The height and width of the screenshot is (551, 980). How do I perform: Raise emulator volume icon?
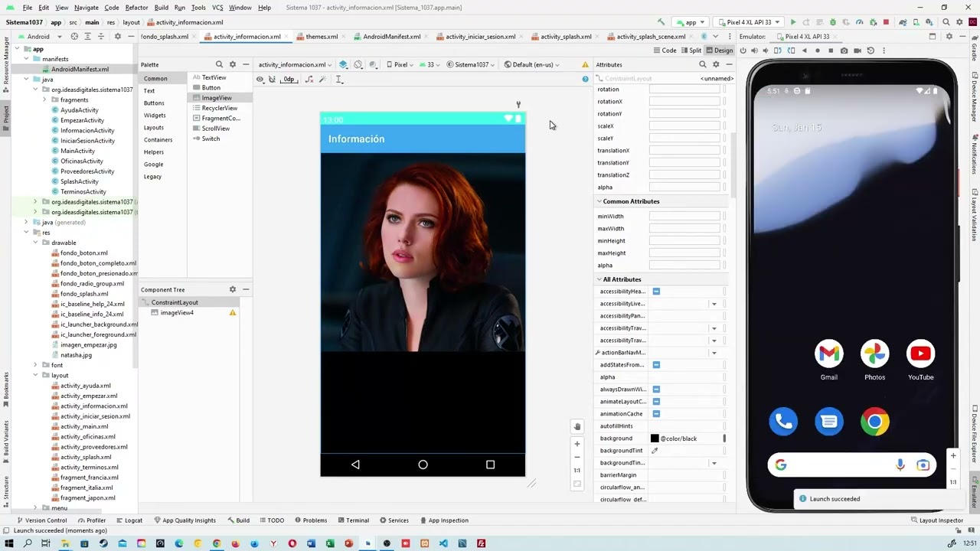(754, 51)
